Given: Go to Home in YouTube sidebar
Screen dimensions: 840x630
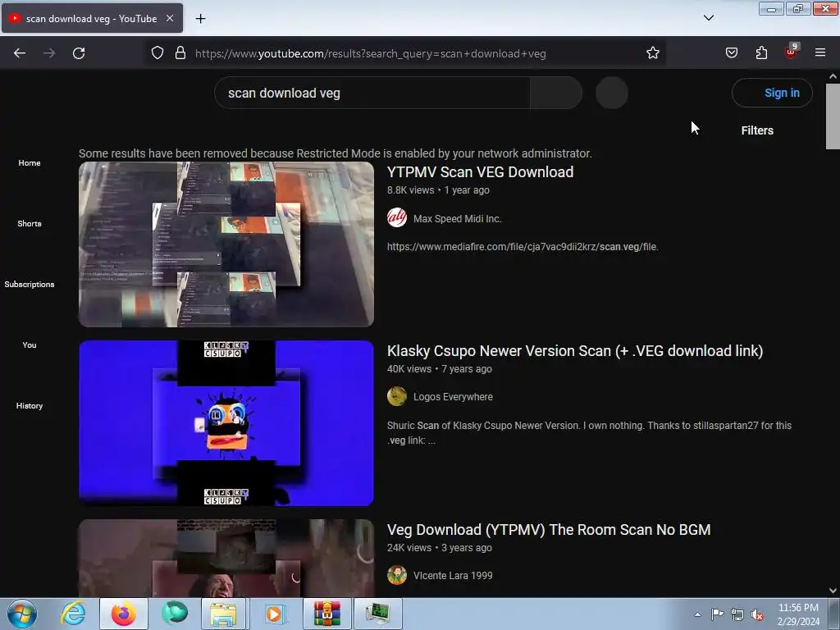Looking at the screenshot, I should [30, 163].
